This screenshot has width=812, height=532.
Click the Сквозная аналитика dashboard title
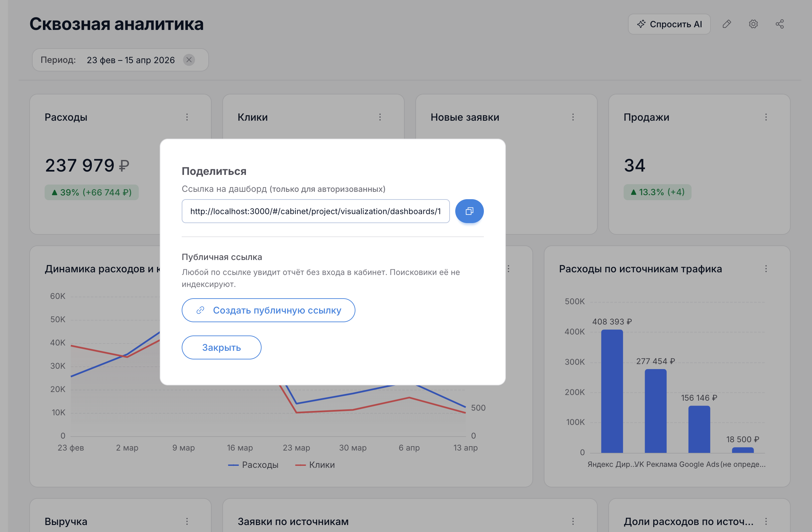tap(116, 24)
